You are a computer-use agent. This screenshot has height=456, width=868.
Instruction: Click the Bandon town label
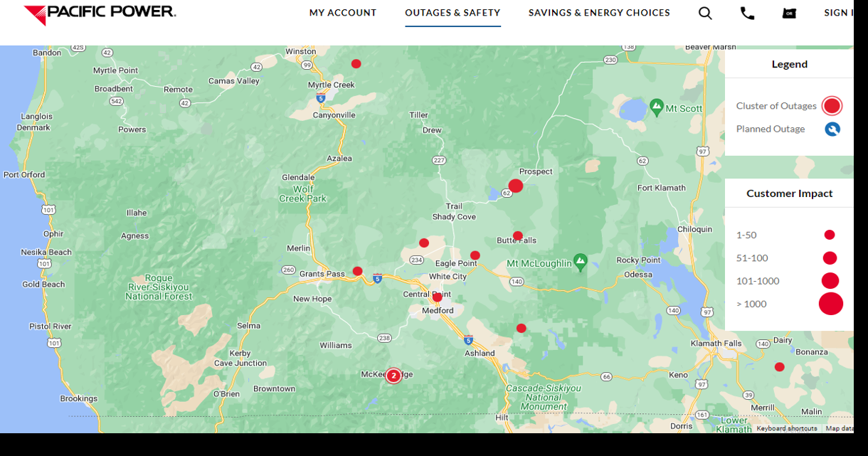pos(47,53)
